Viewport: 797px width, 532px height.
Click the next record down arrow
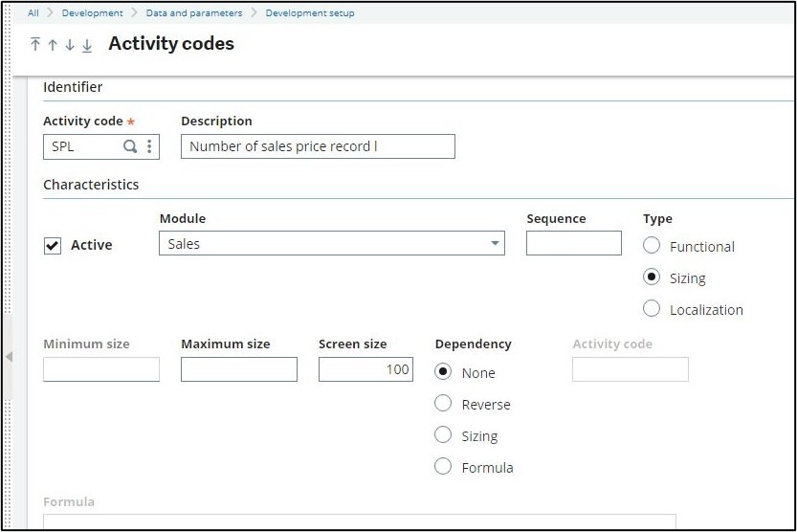(70, 45)
